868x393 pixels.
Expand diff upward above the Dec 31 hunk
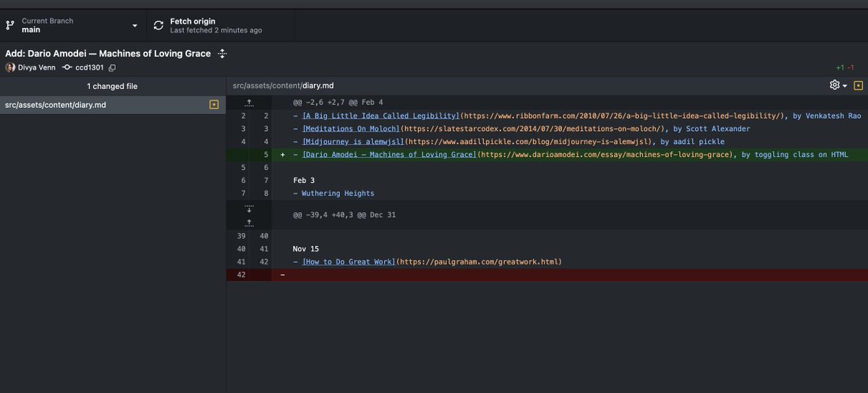coord(249,221)
